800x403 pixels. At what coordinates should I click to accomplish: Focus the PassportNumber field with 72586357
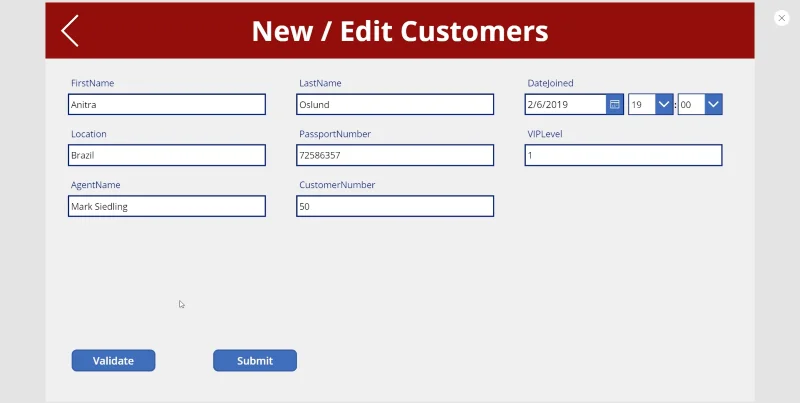coord(395,155)
